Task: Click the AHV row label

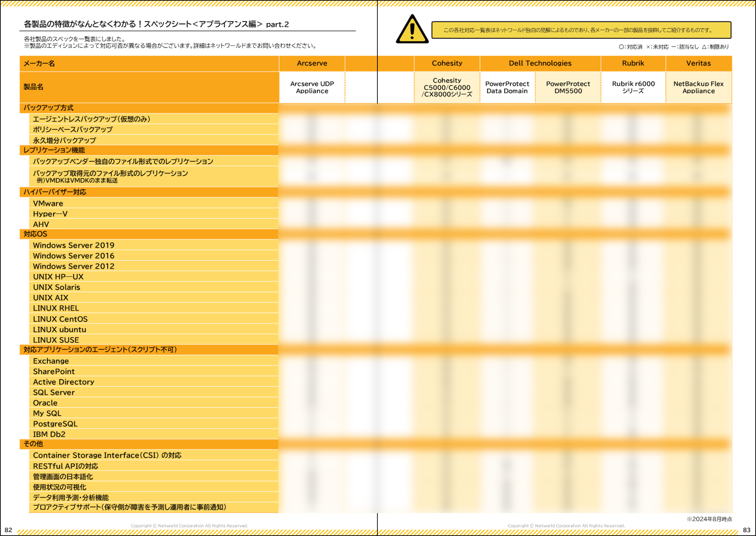Action: tap(41, 224)
